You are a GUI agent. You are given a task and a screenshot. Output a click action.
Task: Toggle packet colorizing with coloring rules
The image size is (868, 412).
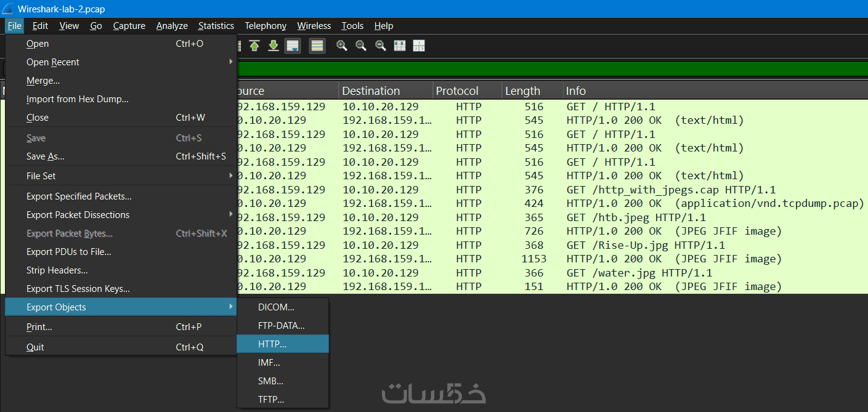[317, 46]
